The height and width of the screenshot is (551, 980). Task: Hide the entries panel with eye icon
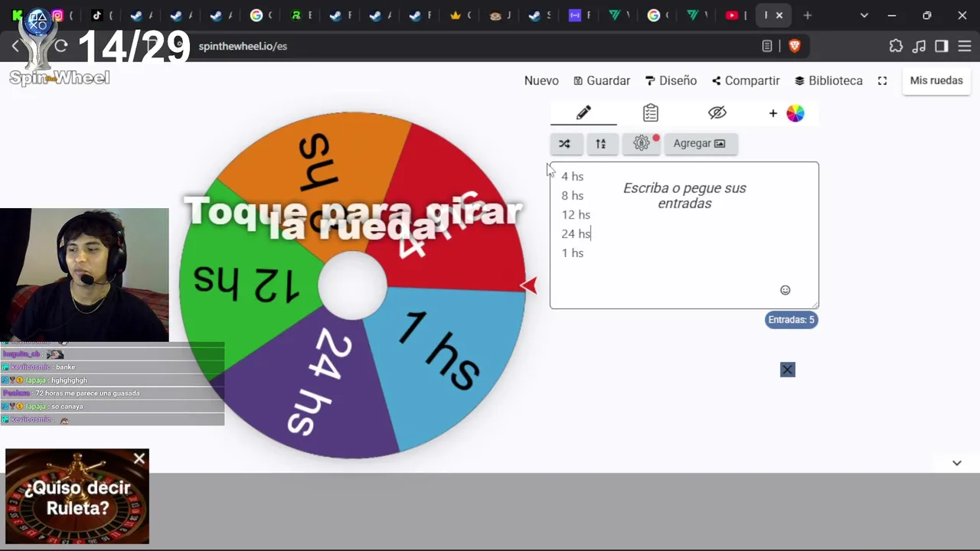(x=717, y=112)
